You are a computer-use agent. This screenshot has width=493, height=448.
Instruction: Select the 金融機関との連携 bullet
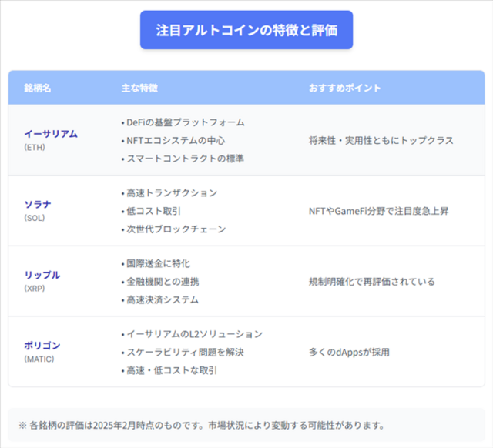[160, 282]
